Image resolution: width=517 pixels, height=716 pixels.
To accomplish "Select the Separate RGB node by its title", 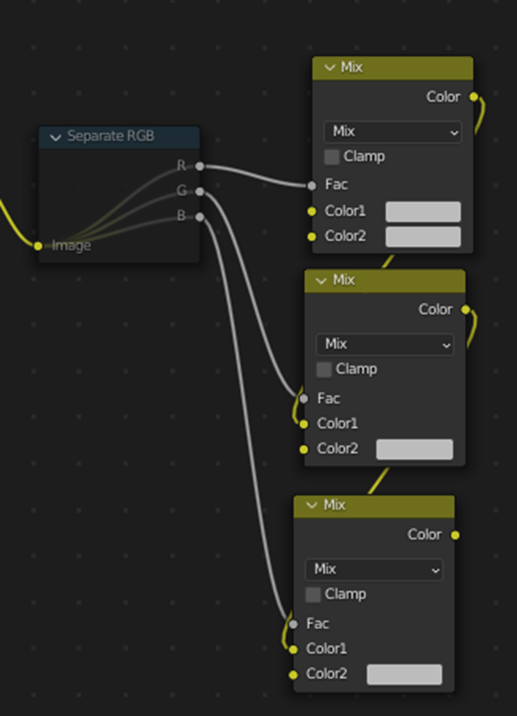I will click(111, 136).
